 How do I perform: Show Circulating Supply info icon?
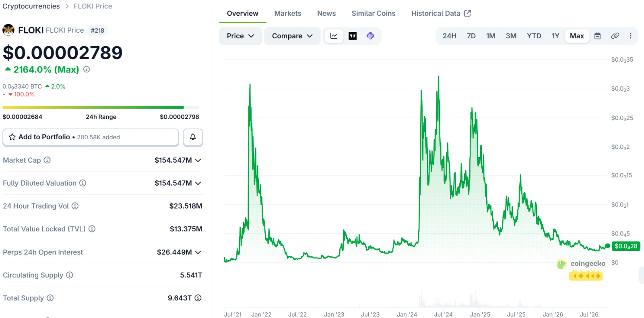(x=70, y=275)
